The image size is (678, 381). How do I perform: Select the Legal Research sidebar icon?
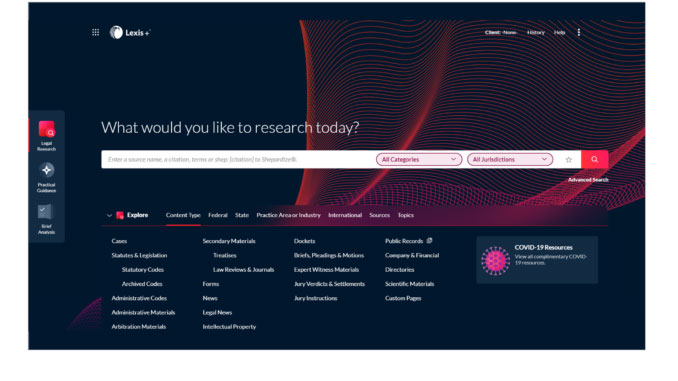pyautogui.click(x=46, y=136)
